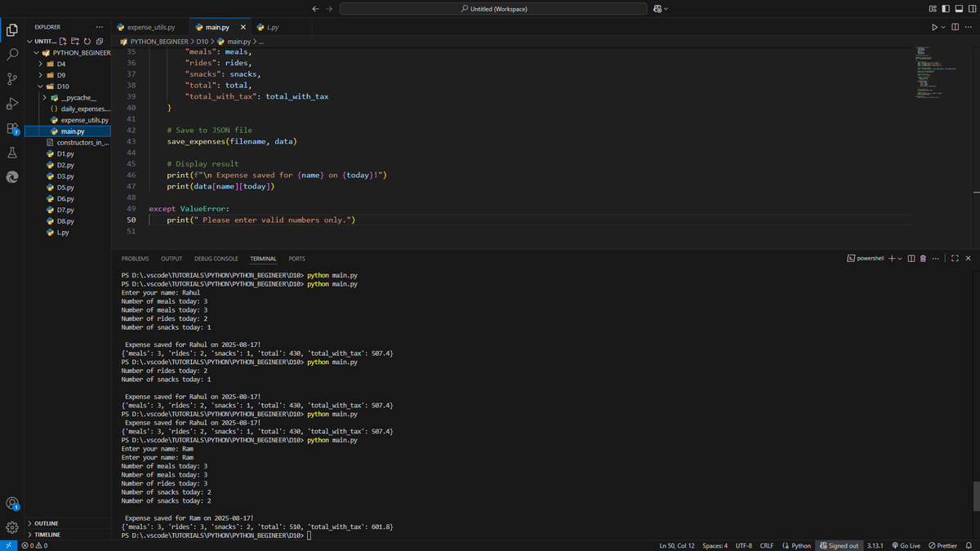980x551 pixels.
Task: Open notifications bell in status bar
Action: (969, 545)
